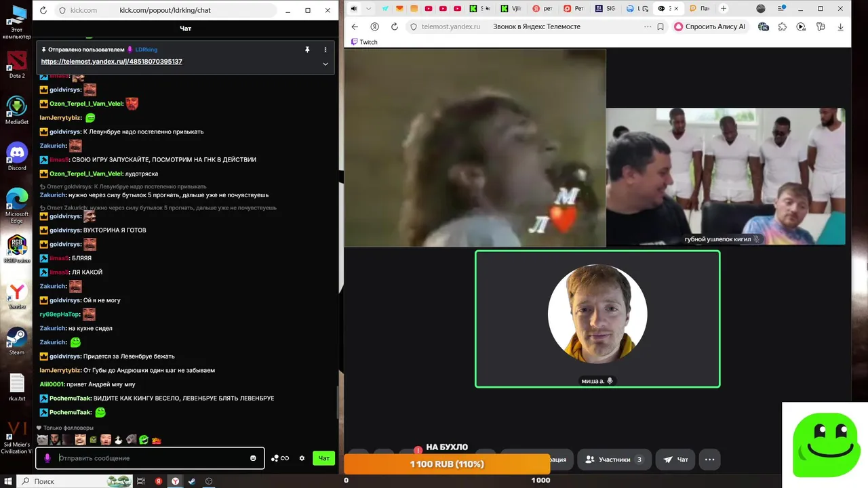Click 'Спросить Алису AI' button
This screenshot has width=868, height=488.
710,26
